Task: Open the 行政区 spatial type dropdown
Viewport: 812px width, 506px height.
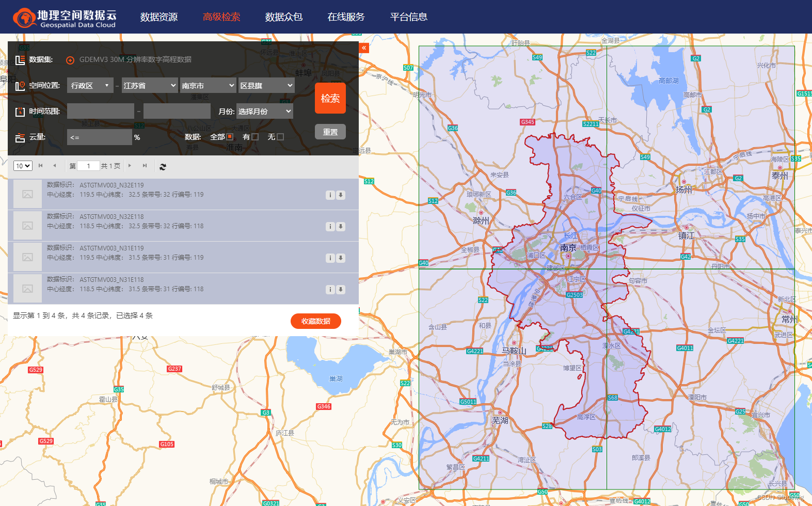Action: (90, 86)
